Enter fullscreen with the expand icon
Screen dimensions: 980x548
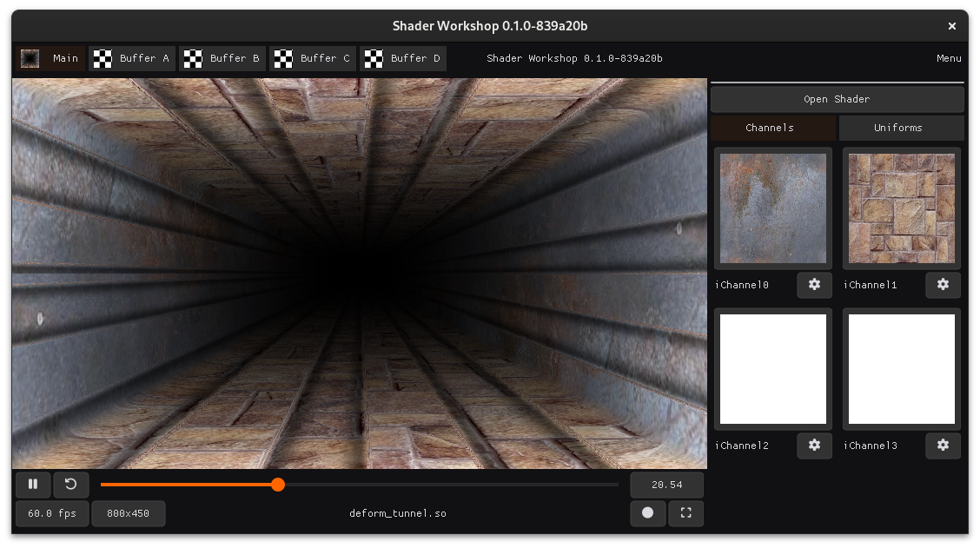point(685,513)
